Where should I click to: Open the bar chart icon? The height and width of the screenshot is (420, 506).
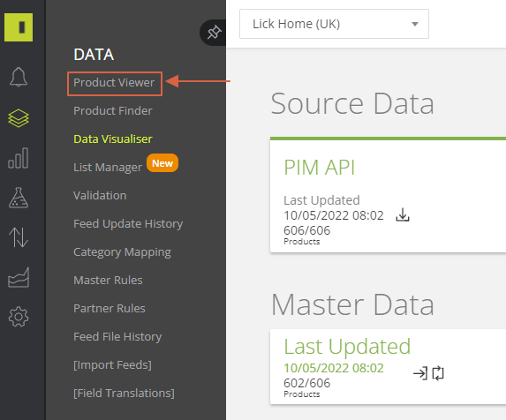point(19,158)
